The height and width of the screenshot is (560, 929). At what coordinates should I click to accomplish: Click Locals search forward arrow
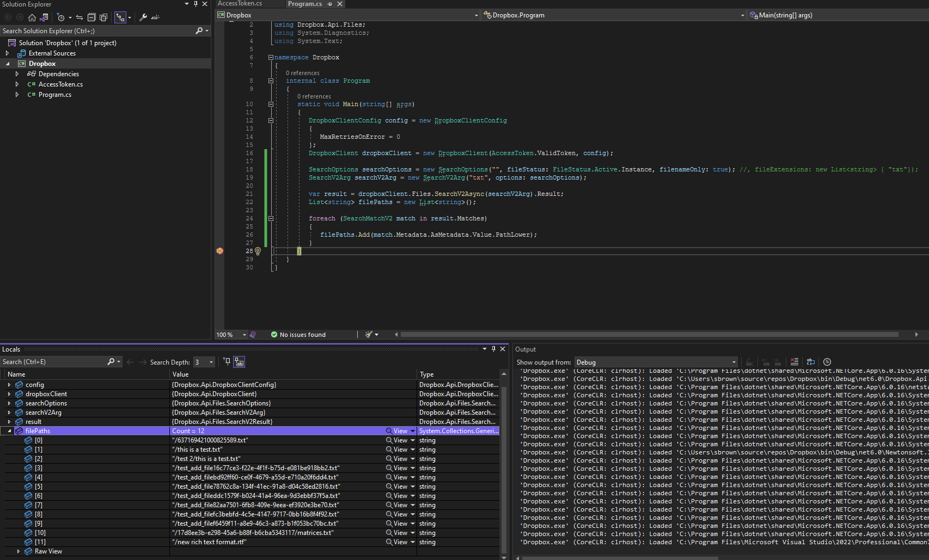pyautogui.click(x=143, y=362)
